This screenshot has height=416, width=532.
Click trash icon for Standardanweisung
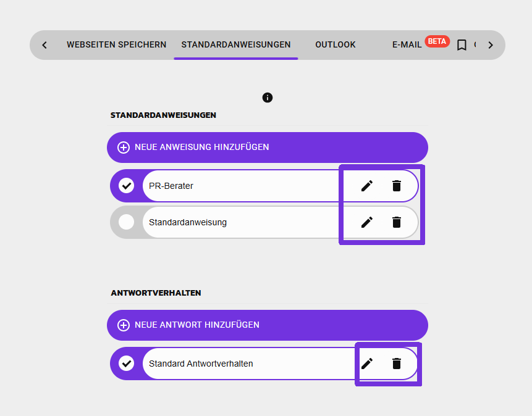pos(397,222)
